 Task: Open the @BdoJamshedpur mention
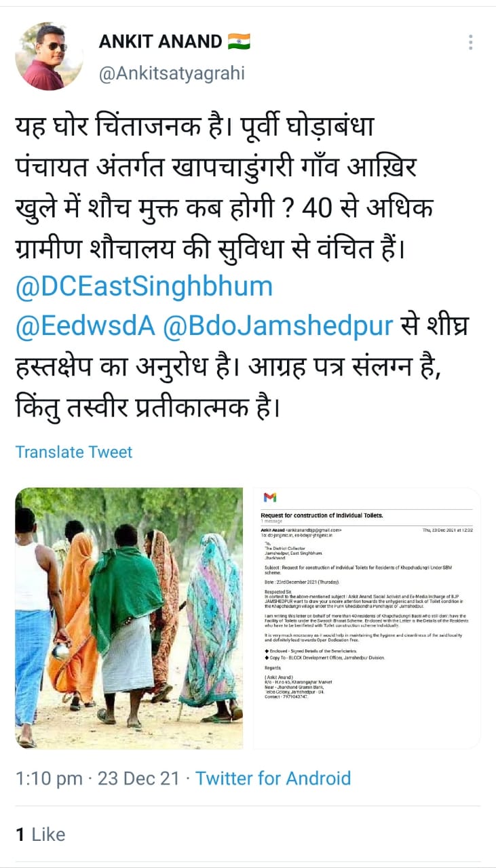click(x=278, y=326)
